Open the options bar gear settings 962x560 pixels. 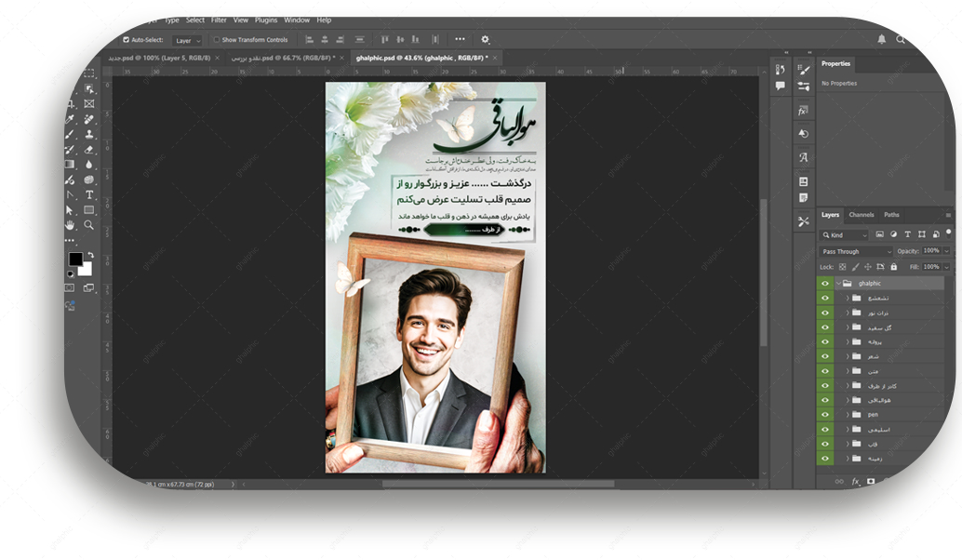[485, 40]
